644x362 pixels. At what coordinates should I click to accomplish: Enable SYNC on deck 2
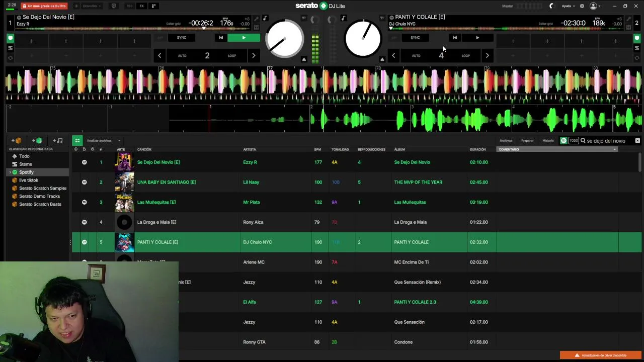(415, 38)
